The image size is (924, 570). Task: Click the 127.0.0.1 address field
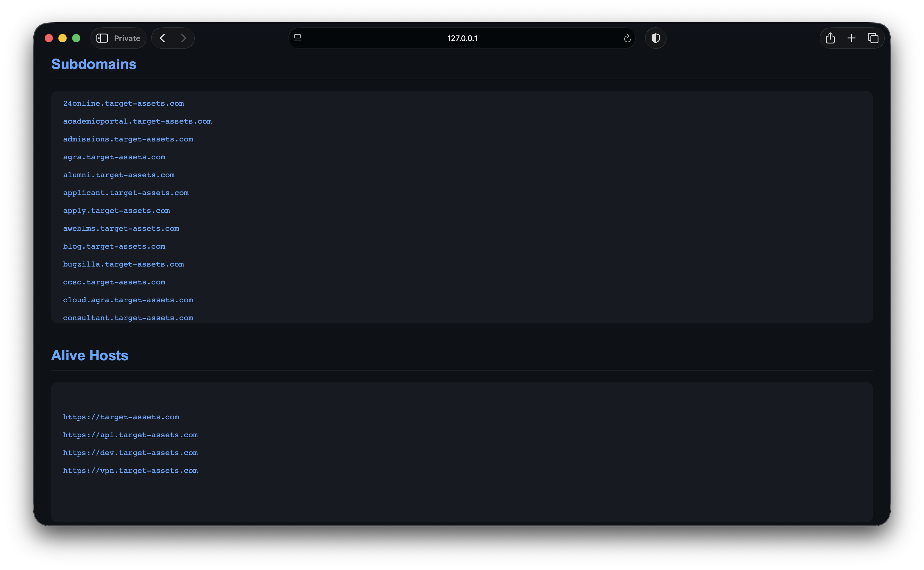462,38
